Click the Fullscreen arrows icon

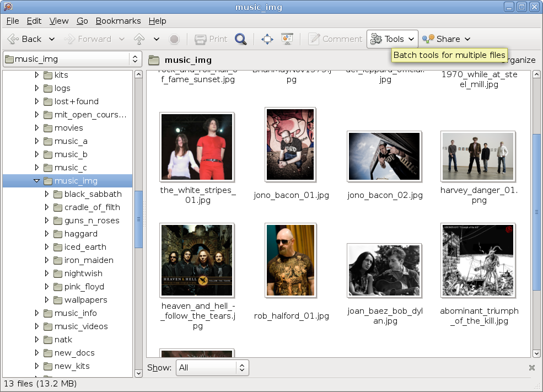[267, 39]
